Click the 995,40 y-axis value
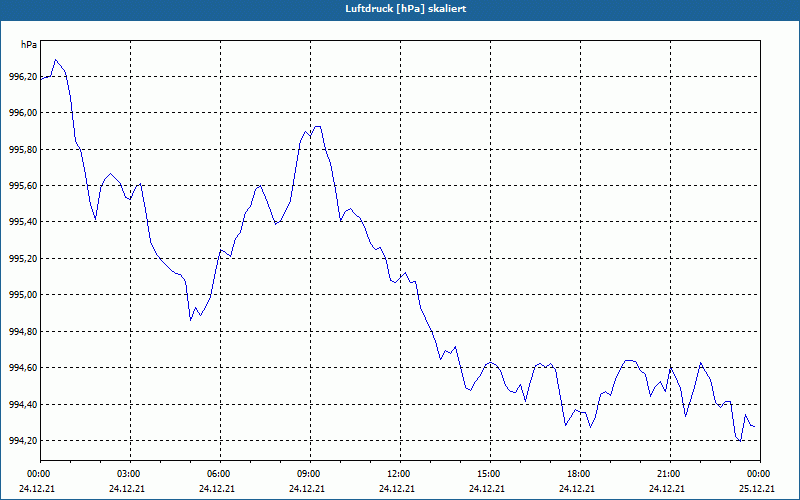This screenshot has width=800, height=500. tap(23, 222)
